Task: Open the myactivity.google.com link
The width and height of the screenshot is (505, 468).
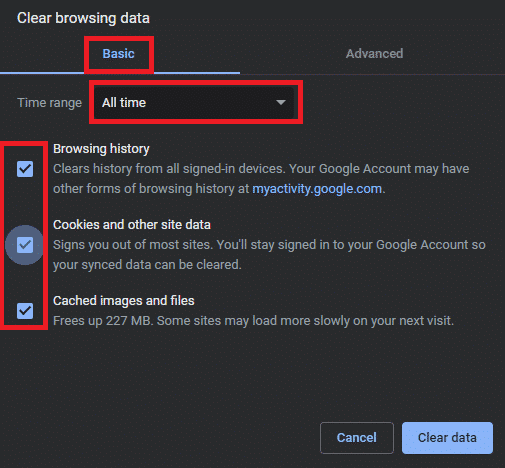Action: point(317,189)
